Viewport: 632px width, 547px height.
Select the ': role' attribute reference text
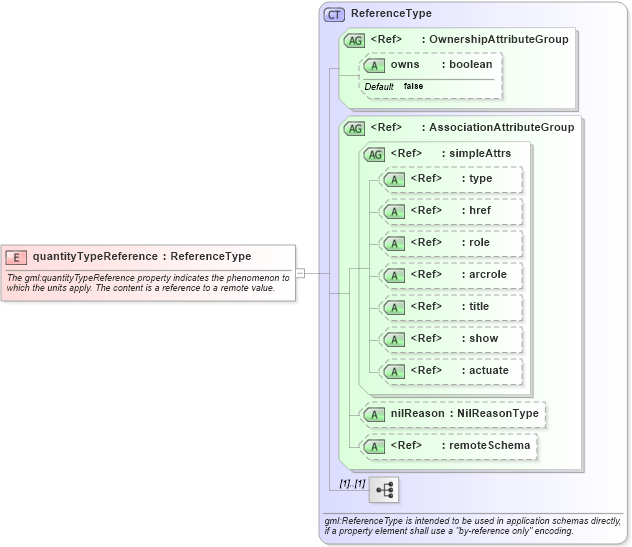tap(476, 242)
